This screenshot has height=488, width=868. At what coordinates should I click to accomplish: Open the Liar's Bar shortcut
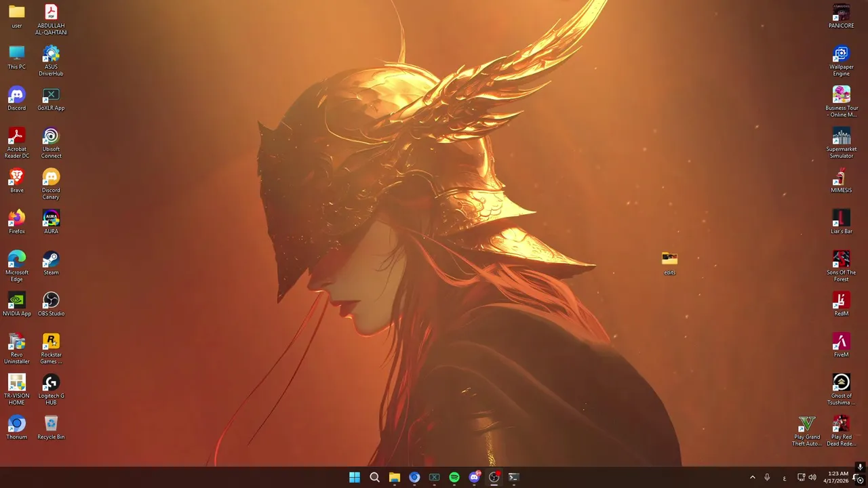pyautogui.click(x=841, y=222)
